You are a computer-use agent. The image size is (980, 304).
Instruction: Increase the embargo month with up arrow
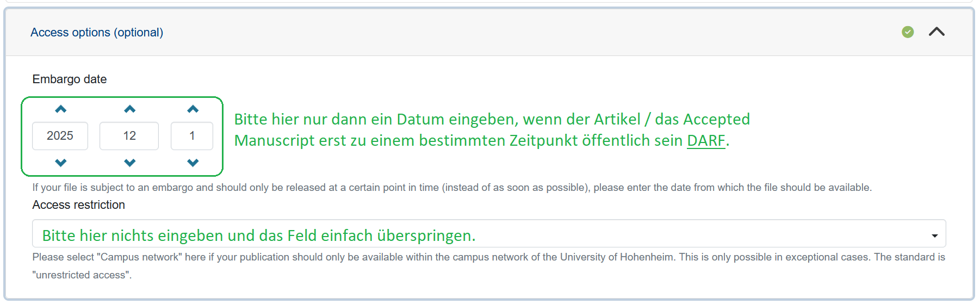click(129, 109)
